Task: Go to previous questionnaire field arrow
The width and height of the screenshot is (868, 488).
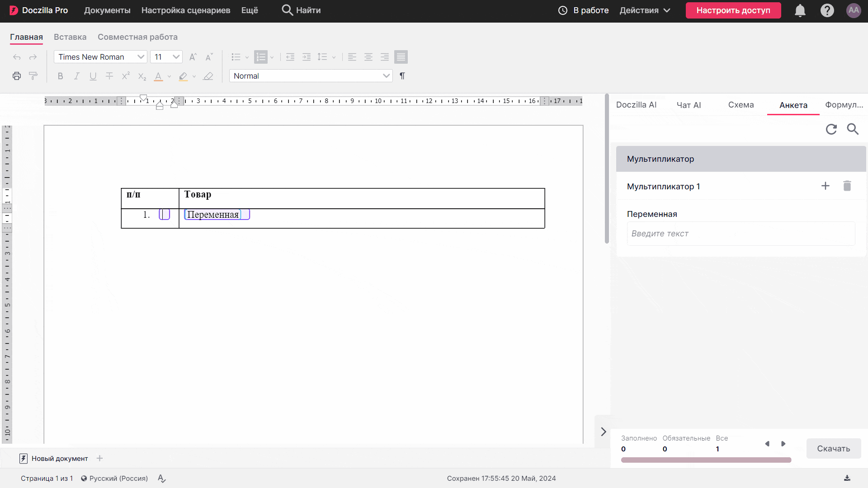Action: tap(767, 444)
